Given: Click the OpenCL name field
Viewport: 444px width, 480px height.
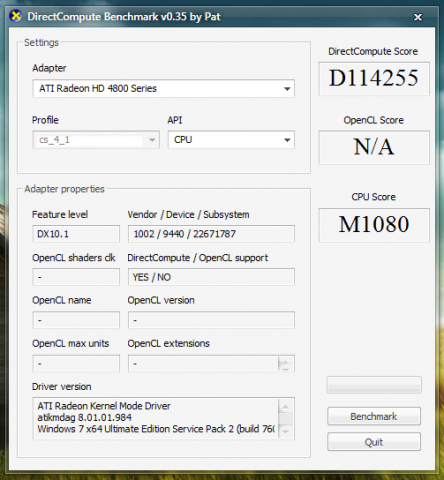Looking at the screenshot, I should pyautogui.click(x=76, y=320).
